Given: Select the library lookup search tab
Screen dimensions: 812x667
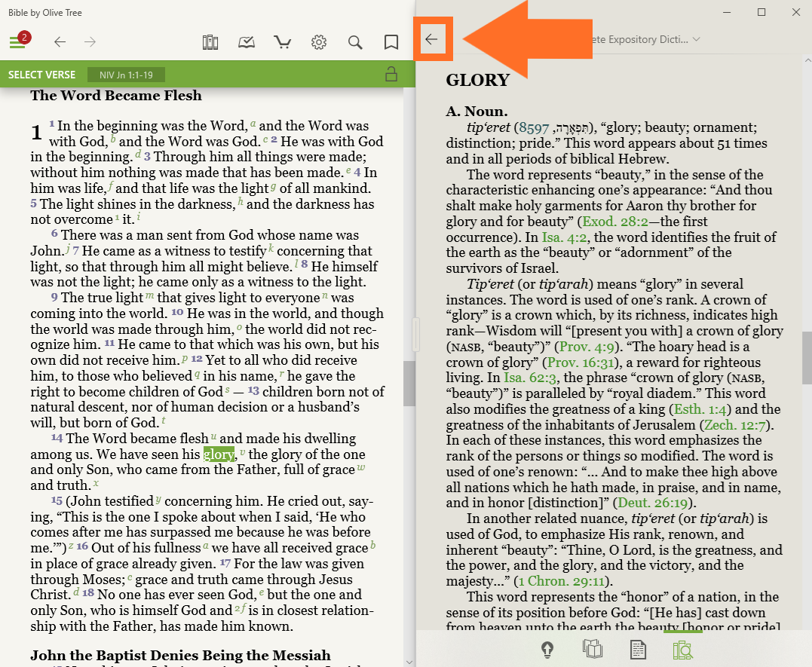Looking at the screenshot, I should click(683, 649).
